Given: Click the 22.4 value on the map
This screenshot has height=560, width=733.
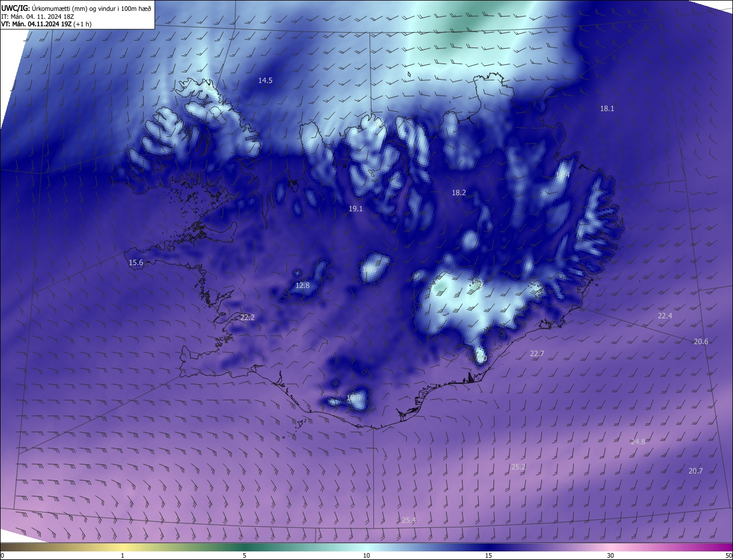Looking at the screenshot, I should [665, 316].
